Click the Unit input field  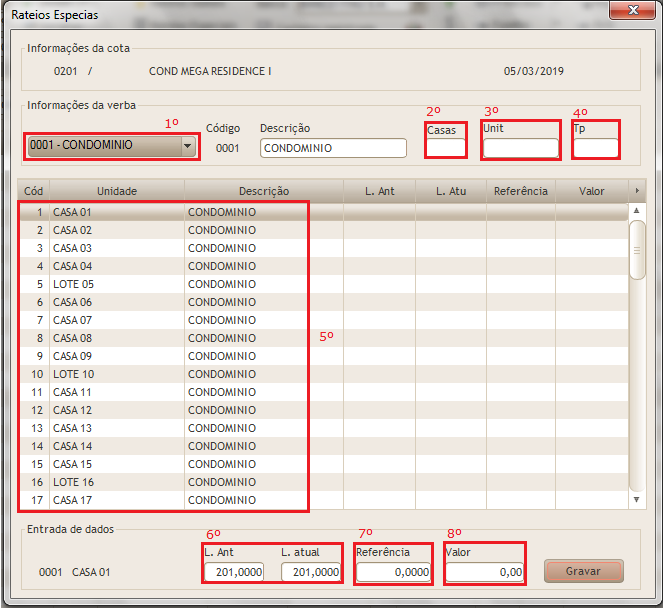[520, 148]
